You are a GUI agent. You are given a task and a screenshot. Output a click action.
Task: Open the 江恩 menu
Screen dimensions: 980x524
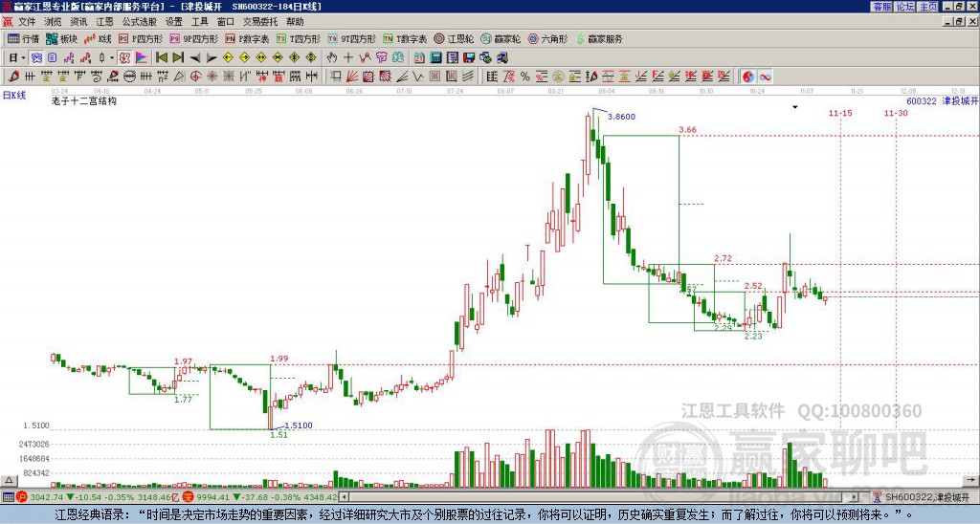(x=104, y=22)
